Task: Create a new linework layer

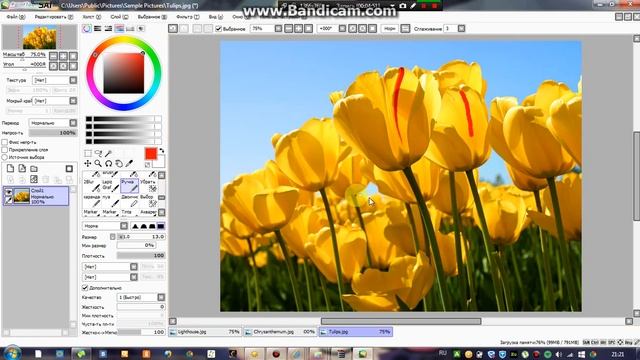Action: pyautogui.click(x=22, y=169)
